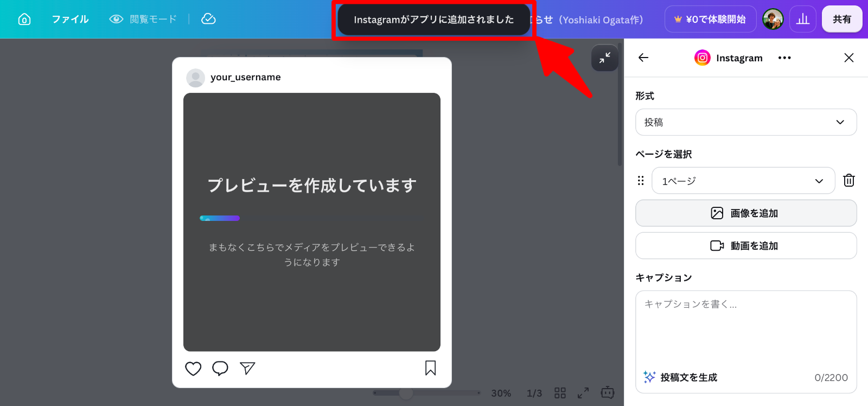Open the grid view icon

(x=560, y=393)
